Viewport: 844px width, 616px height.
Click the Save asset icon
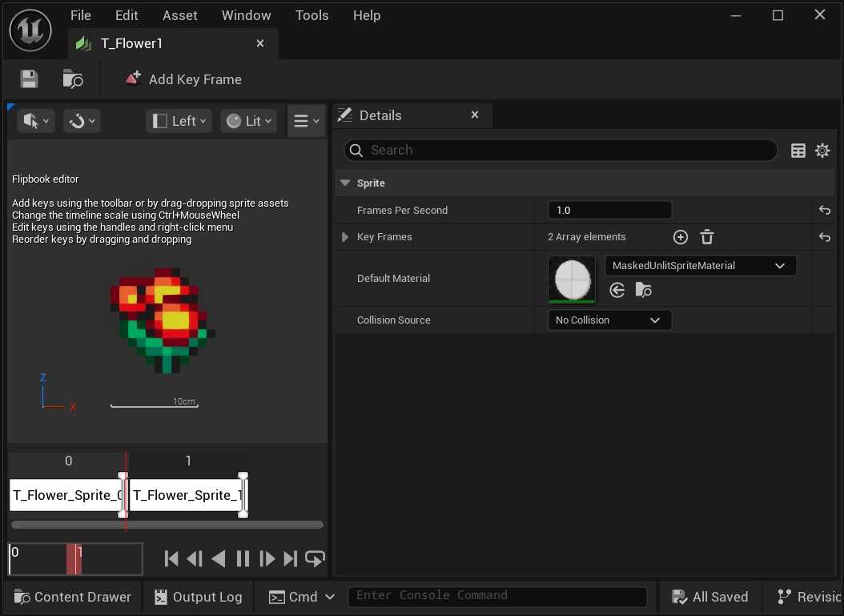(x=29, y=79)
